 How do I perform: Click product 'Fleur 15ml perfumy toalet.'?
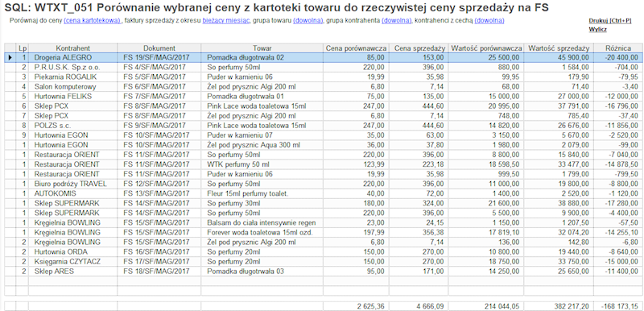(x=262, y=193)
